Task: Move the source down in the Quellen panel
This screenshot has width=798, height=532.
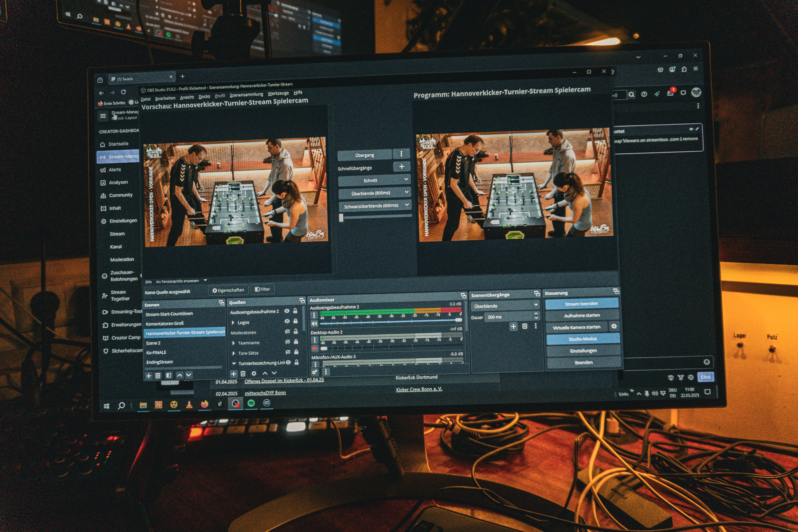Action: pos(274,373)
